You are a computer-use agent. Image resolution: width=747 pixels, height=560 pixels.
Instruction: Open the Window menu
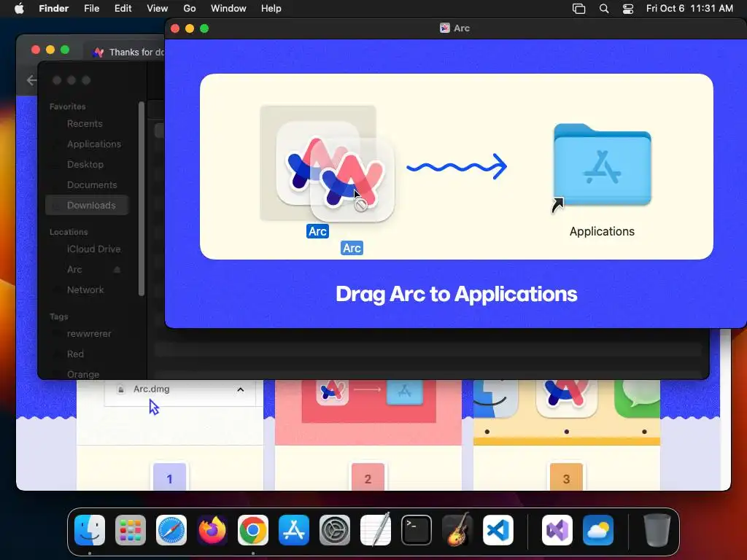click(x=228, y=9)
